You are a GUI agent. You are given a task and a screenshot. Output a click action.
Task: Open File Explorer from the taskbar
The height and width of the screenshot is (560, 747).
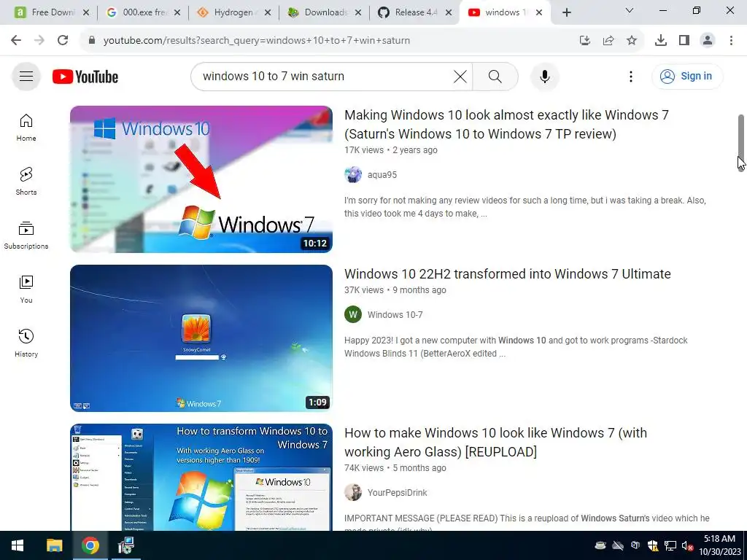pyautogui.click(x=54, y=545)
